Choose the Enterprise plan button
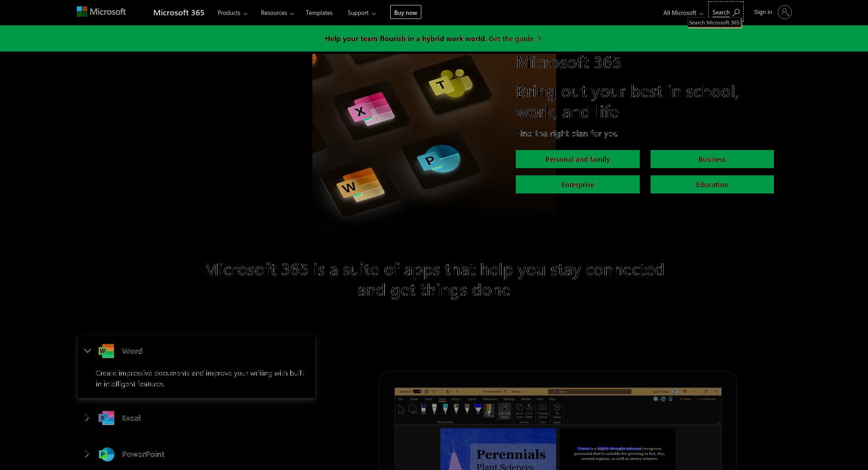 click(x=578, y=184)
